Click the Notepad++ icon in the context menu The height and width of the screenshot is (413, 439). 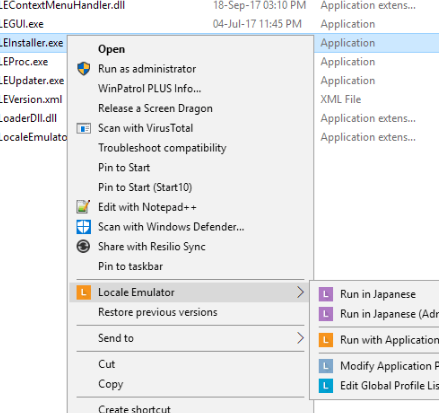[x=83, y=207]
